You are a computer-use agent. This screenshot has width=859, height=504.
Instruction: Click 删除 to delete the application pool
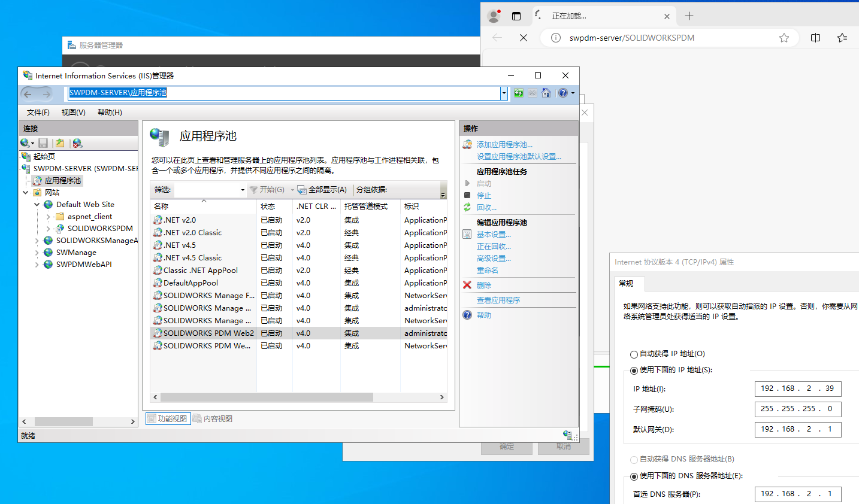(x=484, y=286)
